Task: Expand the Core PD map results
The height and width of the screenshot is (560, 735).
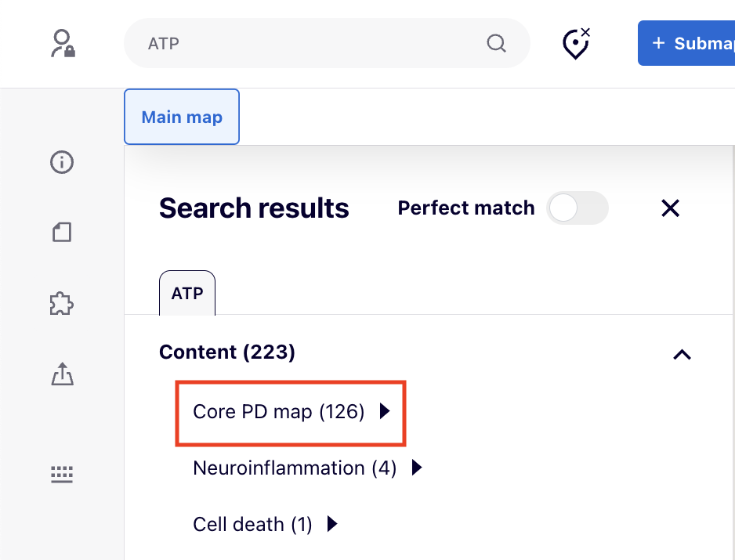Action: (384, 411)
